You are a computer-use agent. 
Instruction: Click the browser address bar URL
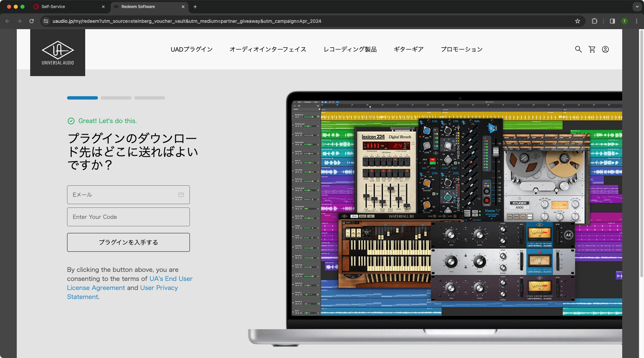coord(187,21)
